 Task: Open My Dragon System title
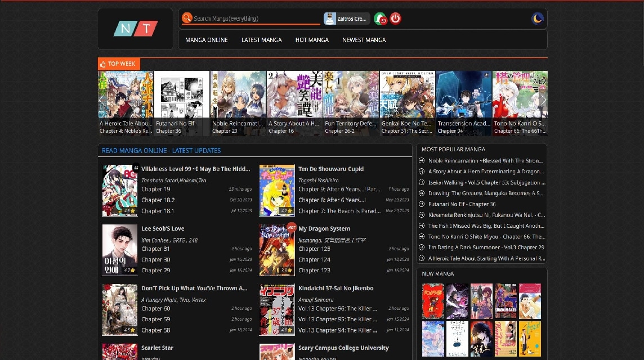pyautogui.click(x=324, y=228)
